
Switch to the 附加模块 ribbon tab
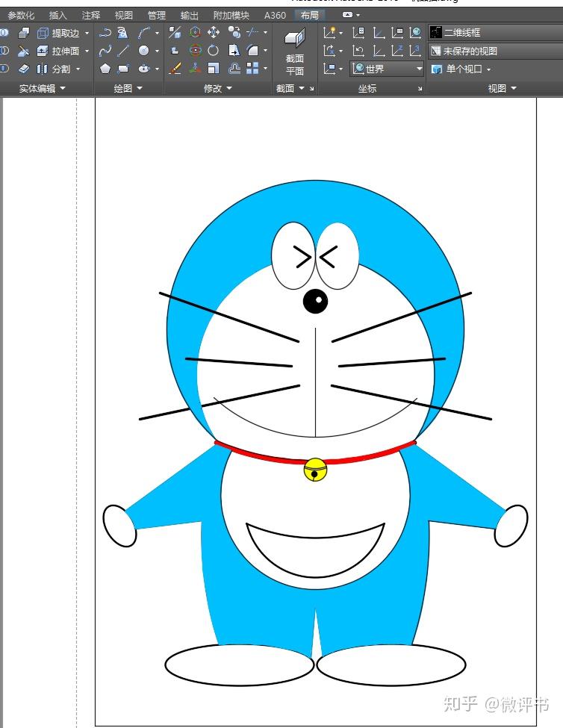[x=231, y=16]
